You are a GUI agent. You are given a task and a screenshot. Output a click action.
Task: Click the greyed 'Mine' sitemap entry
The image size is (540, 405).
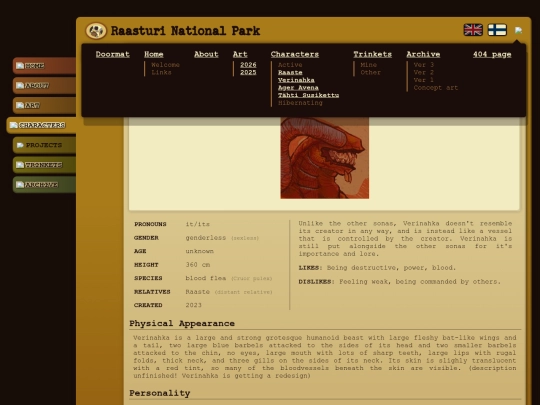point(368,65)
